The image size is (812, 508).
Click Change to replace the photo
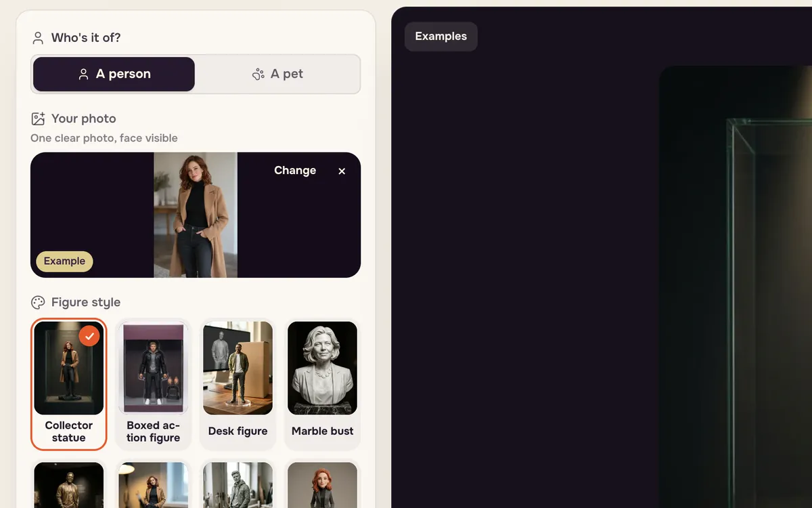pyautogui.click(x=295, y=171)
